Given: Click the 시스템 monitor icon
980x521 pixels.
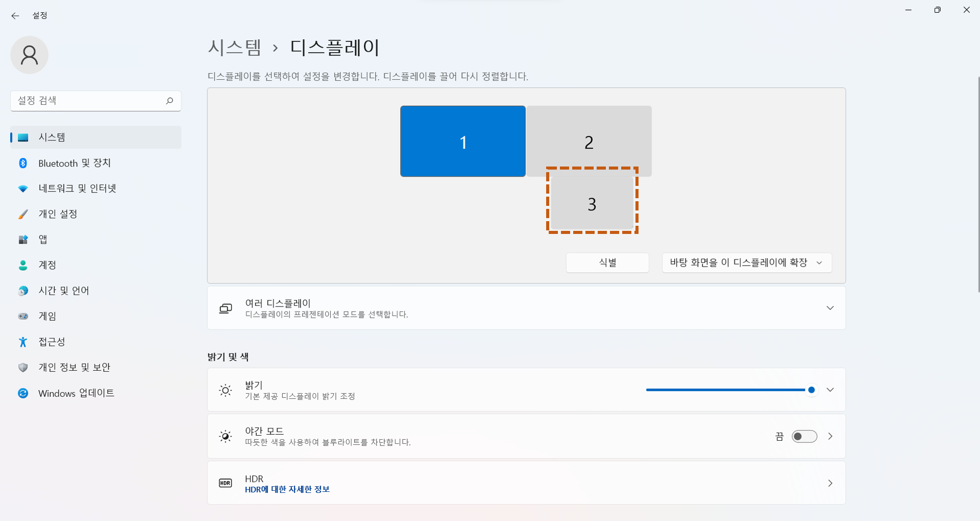Looking at the screenshot, I should [x=23, y=137].
